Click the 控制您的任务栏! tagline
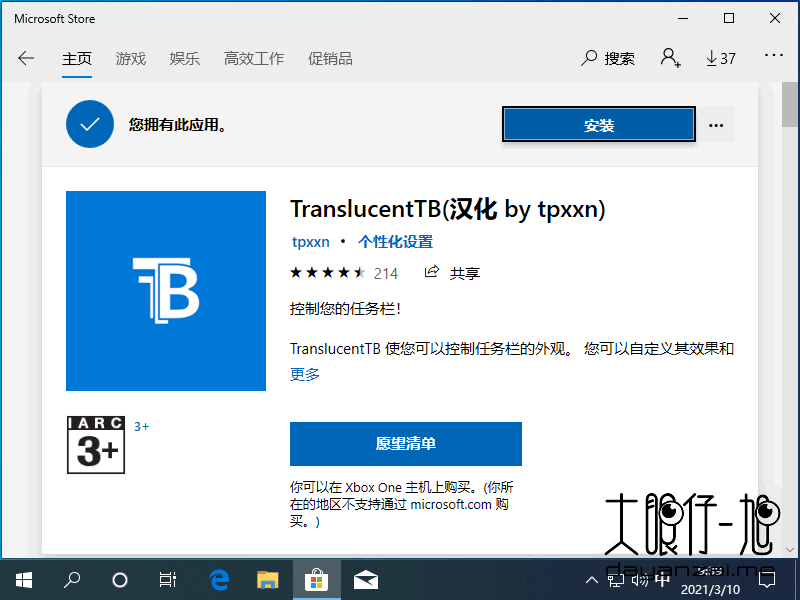 (345, 309)
